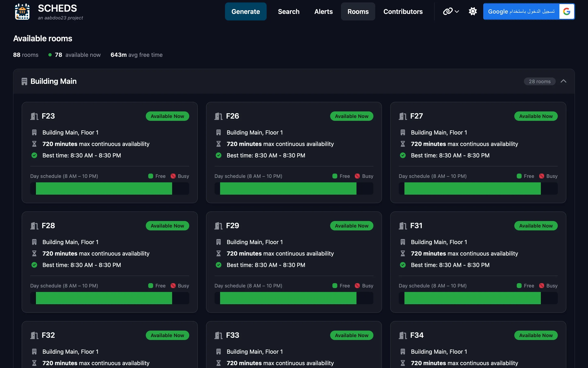Select the F29 room title
The width and height of the screenshot is (588, 368).
pos(233,226)
